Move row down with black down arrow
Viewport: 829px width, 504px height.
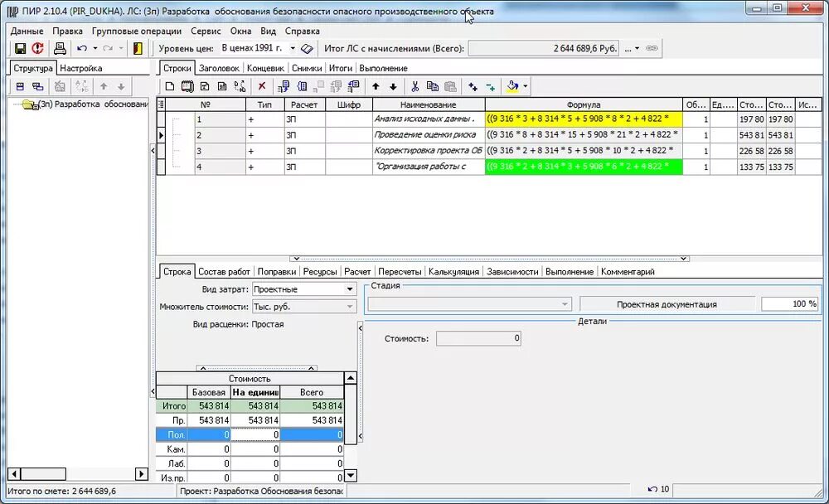point(393,86)
